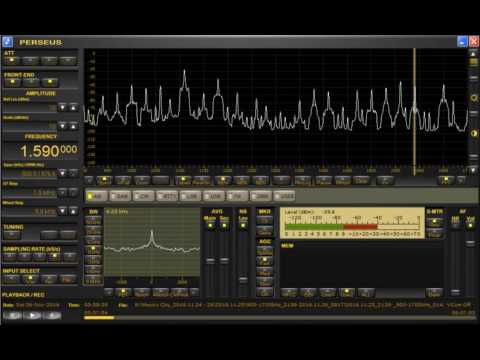Decrease CF Step with its down arrow
The height and width of the screenshot is (360, 480).
pyautogui.click(x=62, y=192)
